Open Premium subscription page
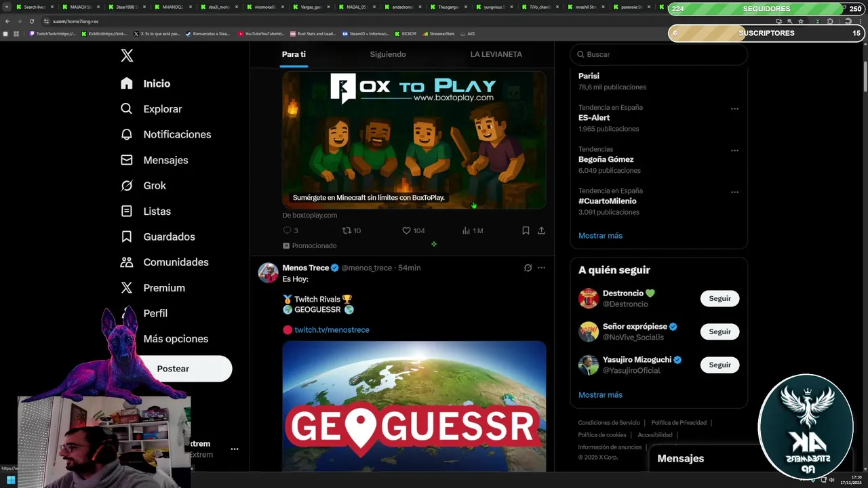Screen dimensions: 868x488 tap(153, 288)
